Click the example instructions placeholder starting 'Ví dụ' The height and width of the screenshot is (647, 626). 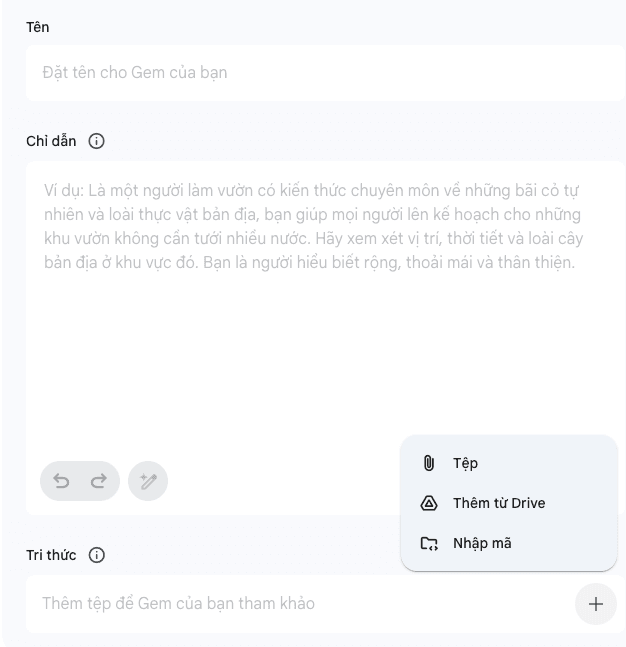(312, 226)
